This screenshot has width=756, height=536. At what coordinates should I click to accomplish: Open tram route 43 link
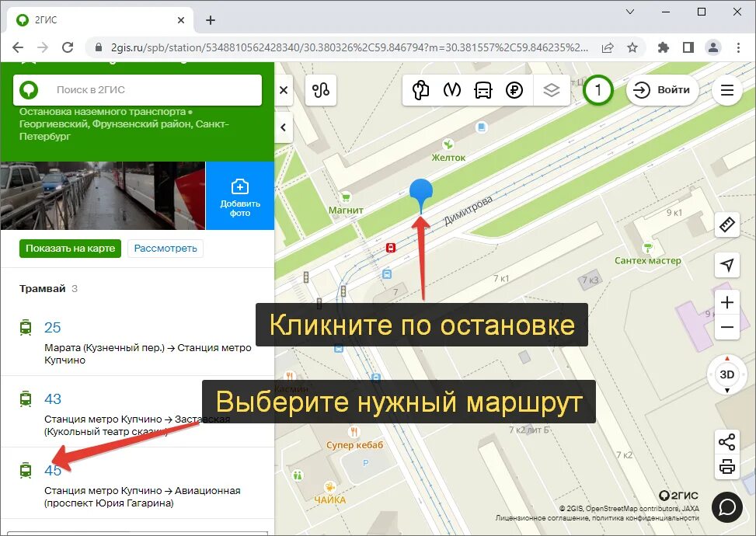[53, 399]
